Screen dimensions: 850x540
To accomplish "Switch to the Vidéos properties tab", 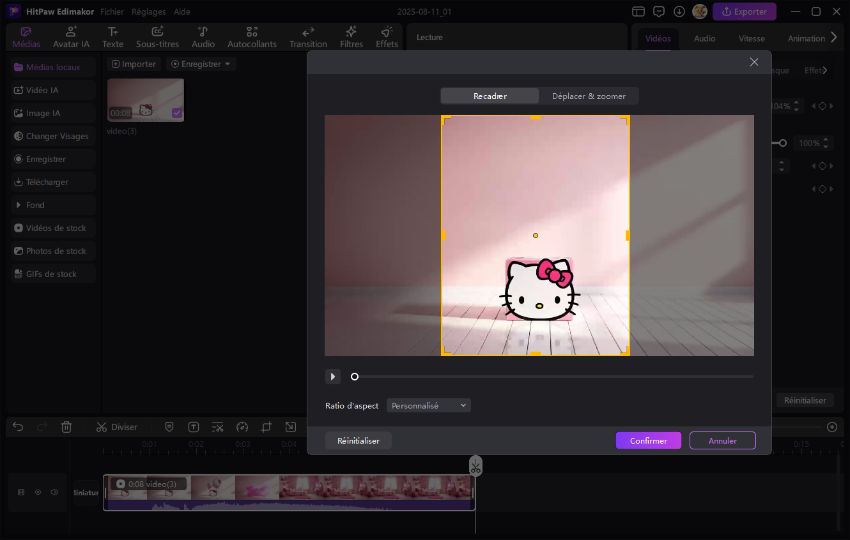I will (x=658, y=38).
